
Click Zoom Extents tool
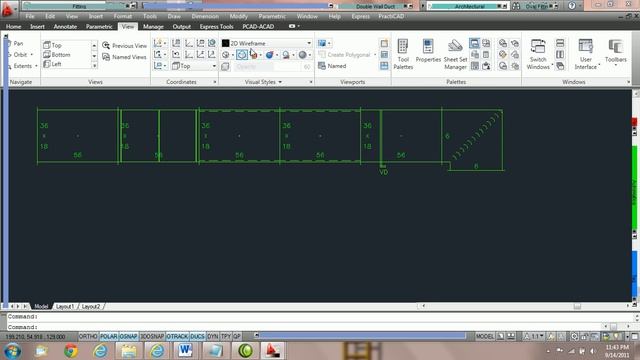point(19,66)
